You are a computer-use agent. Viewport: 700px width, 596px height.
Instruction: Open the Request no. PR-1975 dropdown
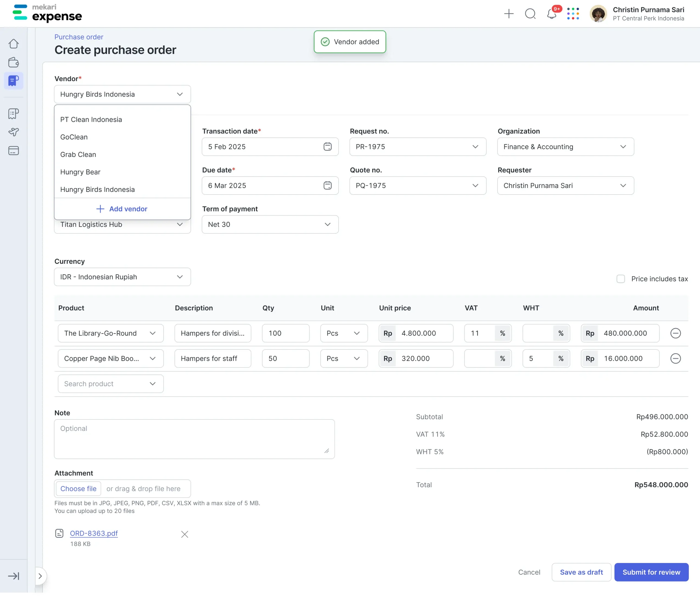coord(418,146)
